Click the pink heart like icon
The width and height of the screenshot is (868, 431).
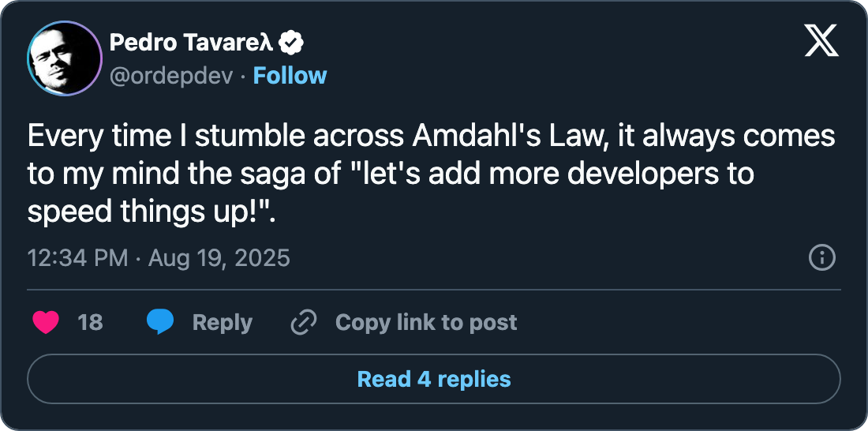click(x=47, y=322)
